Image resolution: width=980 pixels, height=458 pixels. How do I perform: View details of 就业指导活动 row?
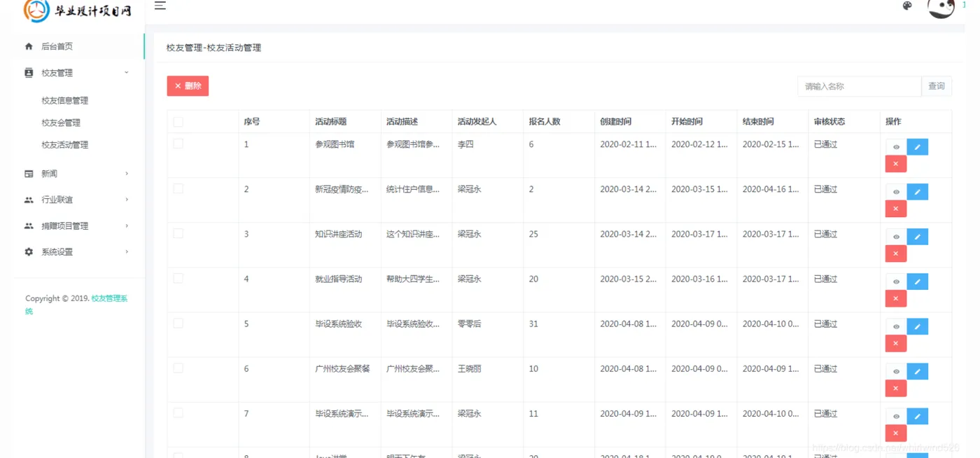(x=896, y=282)
